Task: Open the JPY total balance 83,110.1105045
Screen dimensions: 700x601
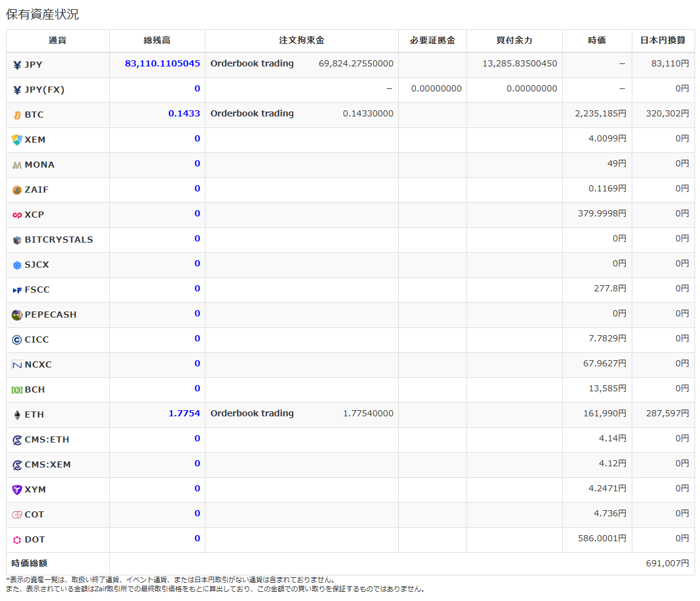Action: (162, 63)
